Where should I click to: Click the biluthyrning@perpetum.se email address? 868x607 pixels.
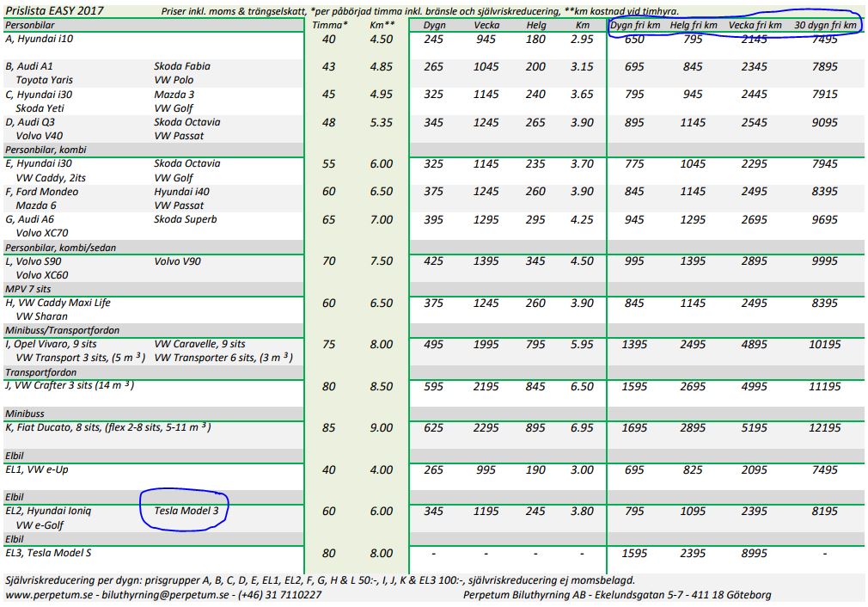(165, 595)
